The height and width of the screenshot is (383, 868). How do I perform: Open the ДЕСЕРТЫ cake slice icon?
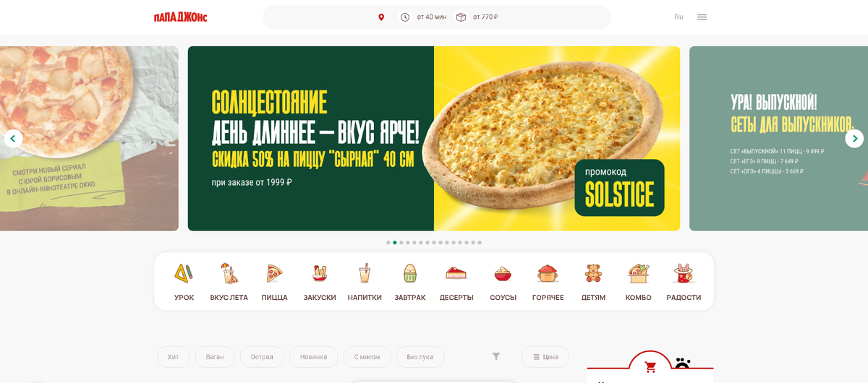tap(456, 273)
